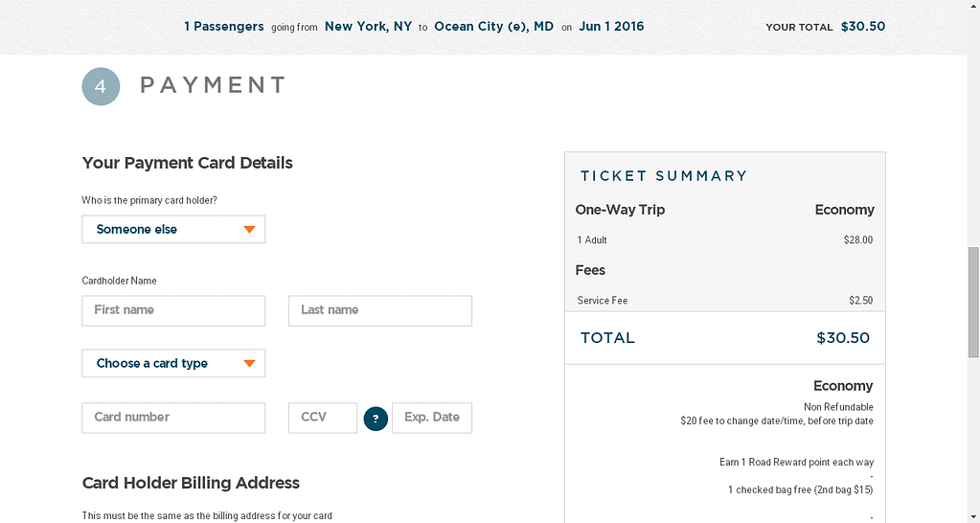
Task: Click the Service Fee line item
Action: [603, 301]
